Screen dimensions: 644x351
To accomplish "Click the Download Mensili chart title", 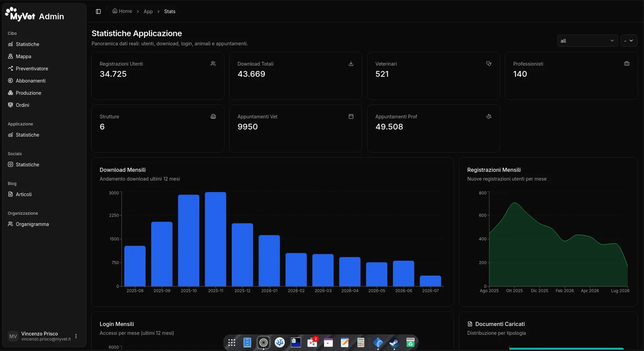I will coord(123,170).
